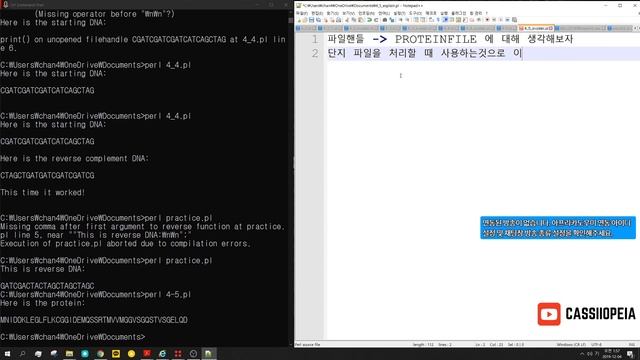The image size is (640, 360).
Task: Click the Run Macro Multiple Times icon
Action: (x=507, y=20)
